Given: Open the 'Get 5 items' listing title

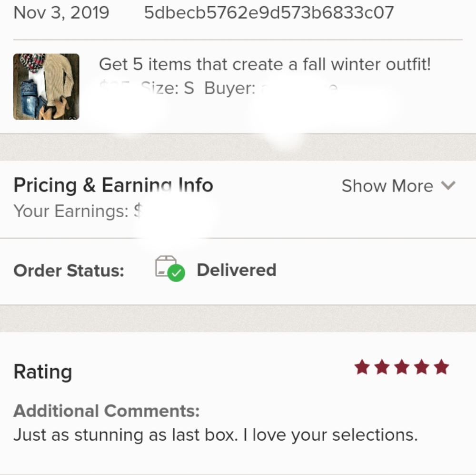Looking at the screenshot, I should coord(265,64).
